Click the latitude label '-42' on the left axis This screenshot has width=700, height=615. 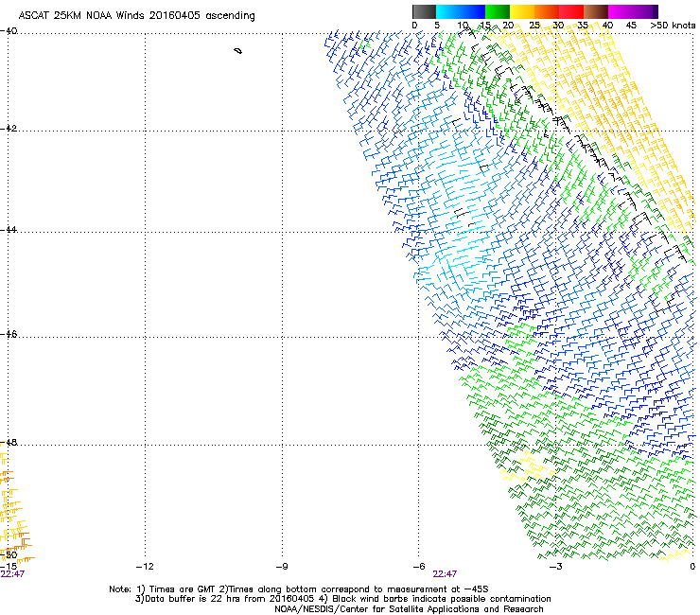tap(9, 128)
